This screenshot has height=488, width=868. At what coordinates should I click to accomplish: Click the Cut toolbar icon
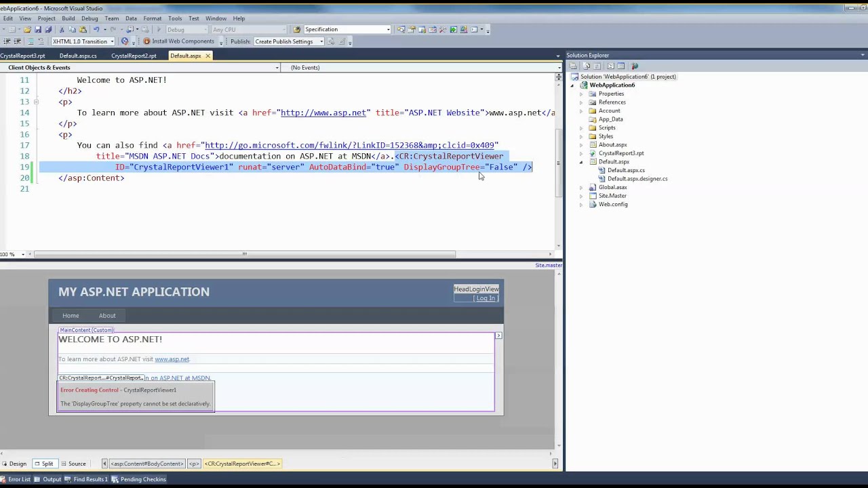point(62,30)
